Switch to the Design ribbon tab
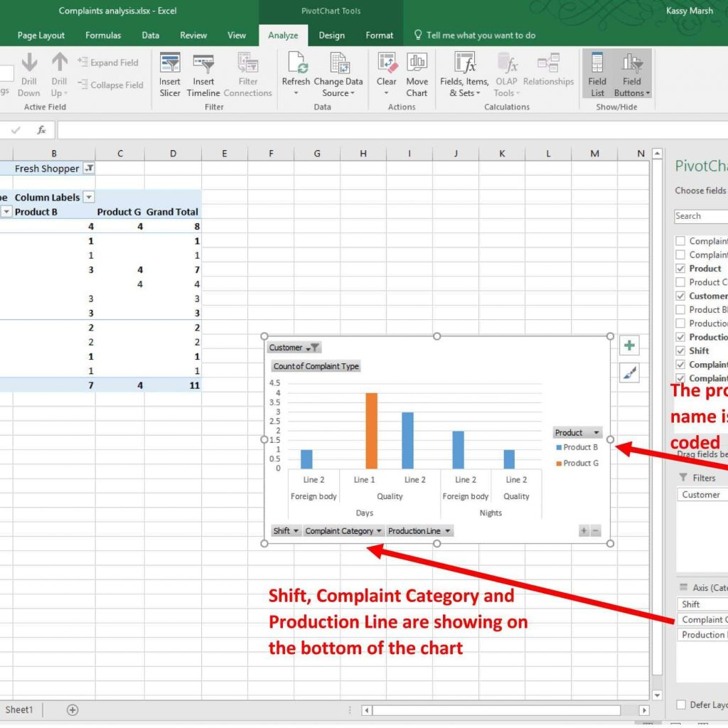The image size is (728, 728). point(331,36)
